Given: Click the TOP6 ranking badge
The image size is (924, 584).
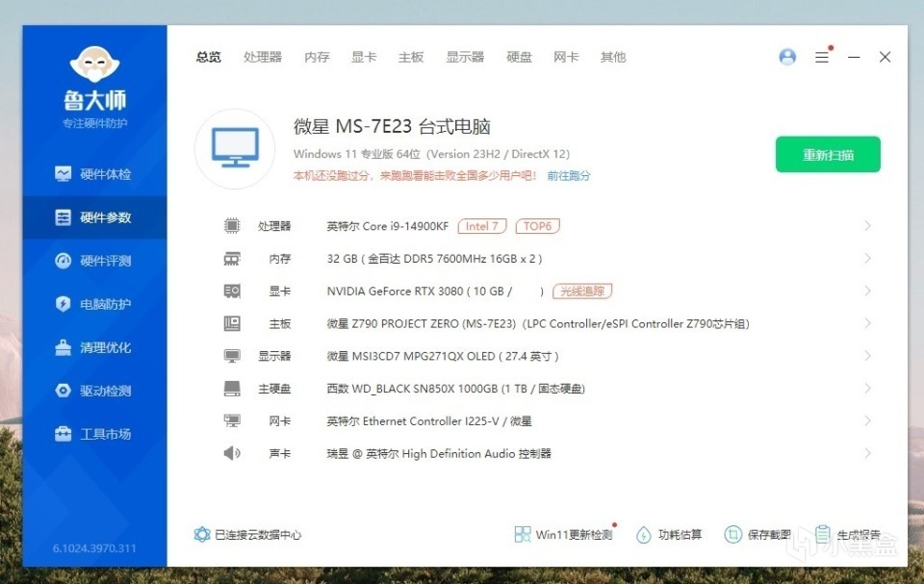Looking at the screenshot, I should tap(537, 226).
